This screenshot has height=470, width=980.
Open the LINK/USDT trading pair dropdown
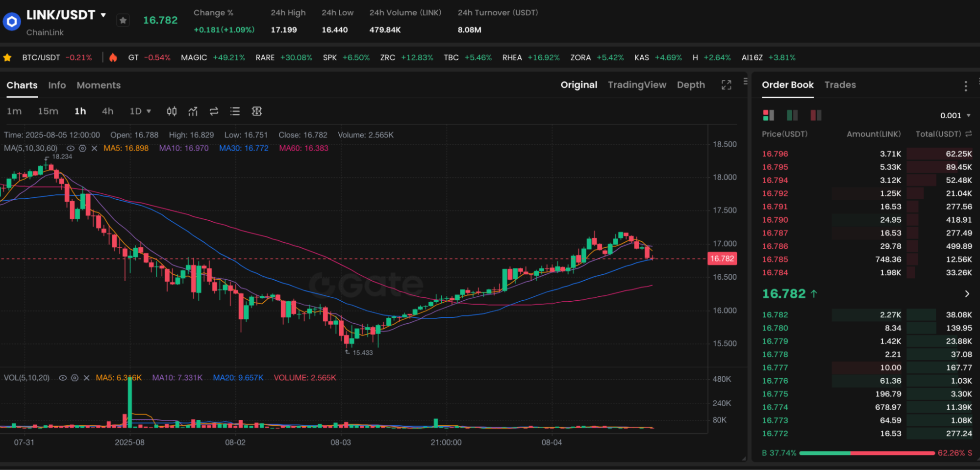[x=103, y=15]
